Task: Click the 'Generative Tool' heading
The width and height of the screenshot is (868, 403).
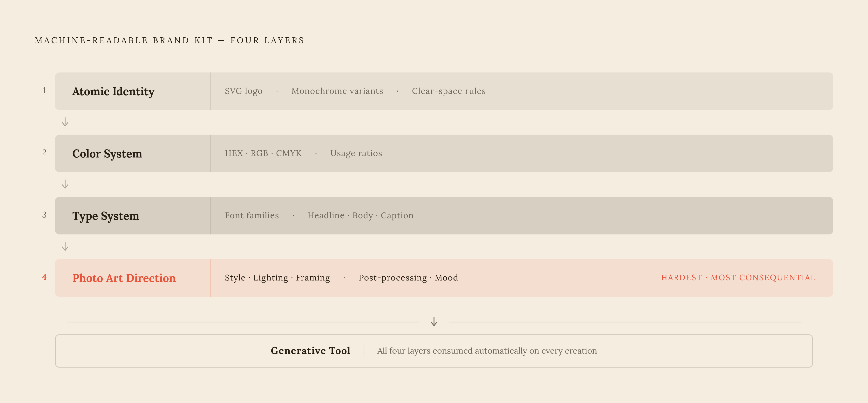Action: pyautogui.click(x=310, y=351)
